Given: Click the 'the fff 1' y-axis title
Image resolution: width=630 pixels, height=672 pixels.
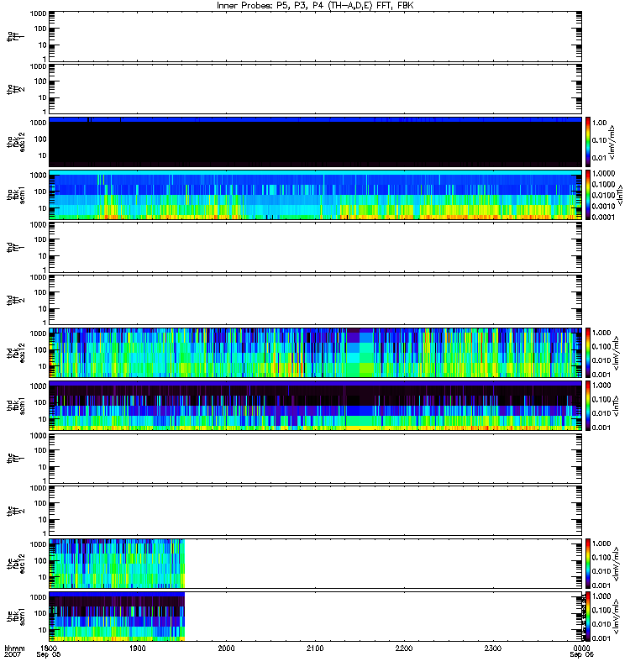Looking at the screenshot, I should tap(16, 458).
